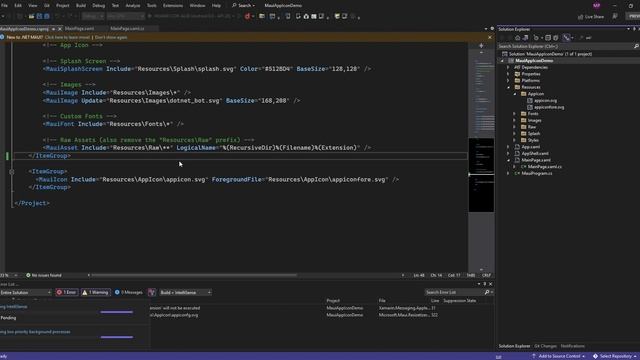640x360 pixels.
Task: Click the 'No issues found' status indicator
Action: click(44, 276)
